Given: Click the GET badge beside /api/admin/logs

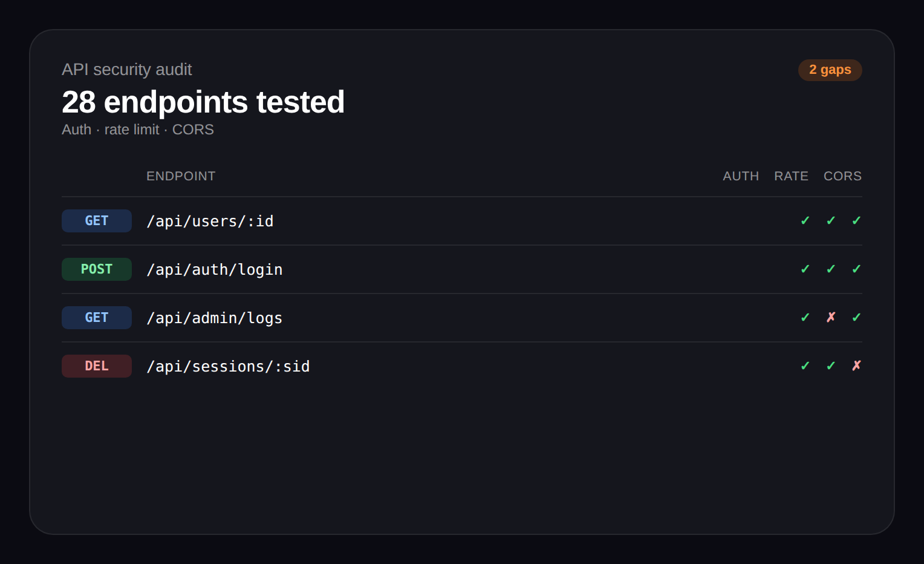Looking at the screenshot, I should click(97, 318).
